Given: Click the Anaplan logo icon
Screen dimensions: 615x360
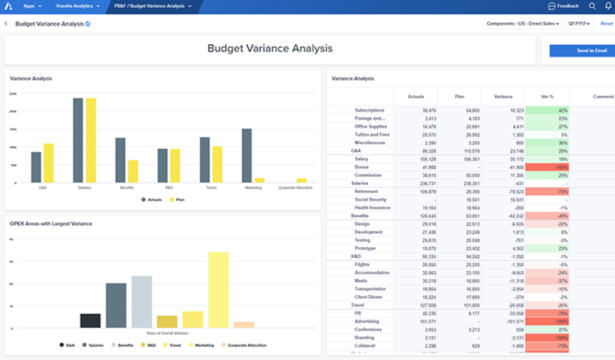Looking at the screenshot, I should [8, 6].
